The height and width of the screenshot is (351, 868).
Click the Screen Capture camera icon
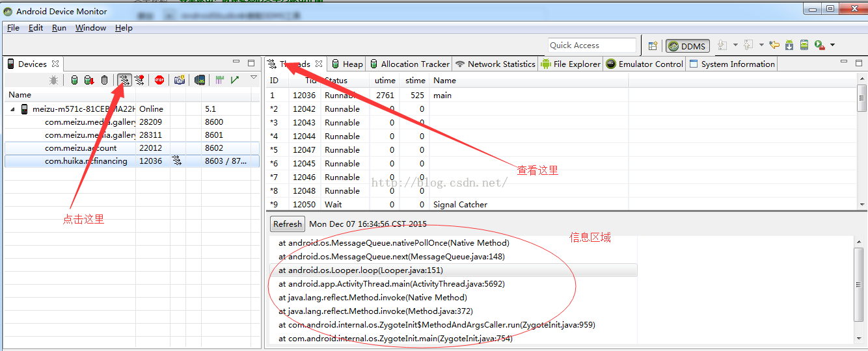tap(179, 80)
